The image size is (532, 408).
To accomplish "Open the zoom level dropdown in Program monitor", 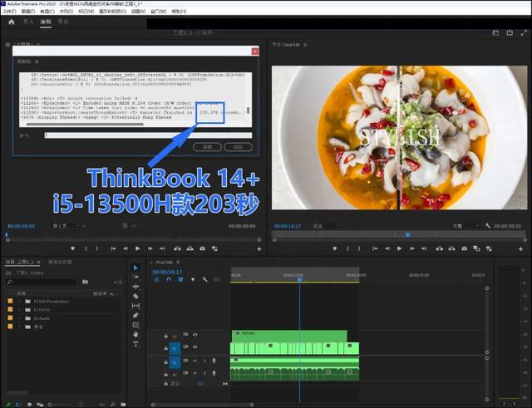I will 326,225.
